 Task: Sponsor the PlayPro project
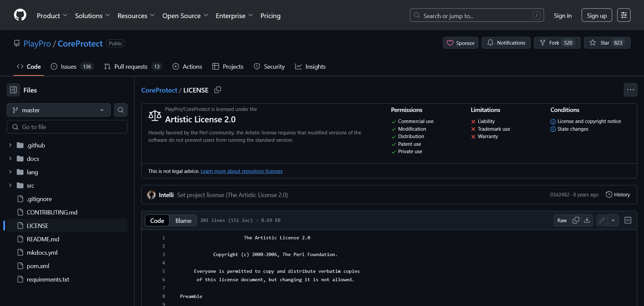click(461, 43)
